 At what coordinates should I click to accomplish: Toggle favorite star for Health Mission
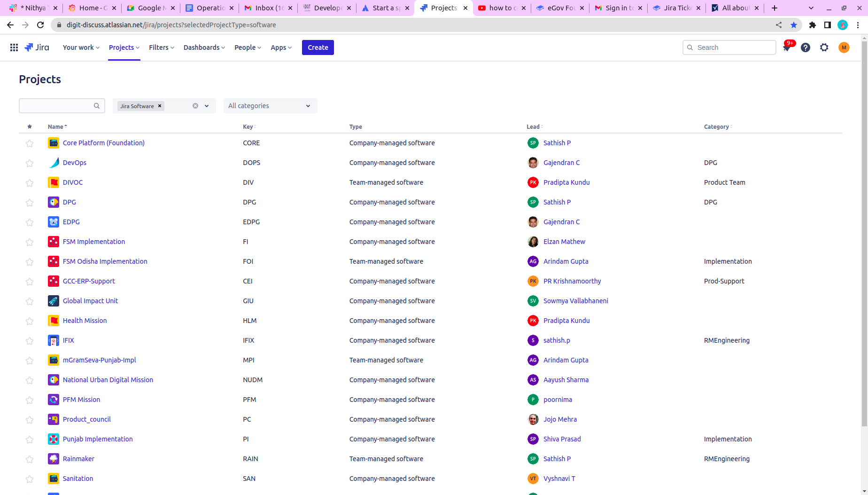click(x=30, y=321)
